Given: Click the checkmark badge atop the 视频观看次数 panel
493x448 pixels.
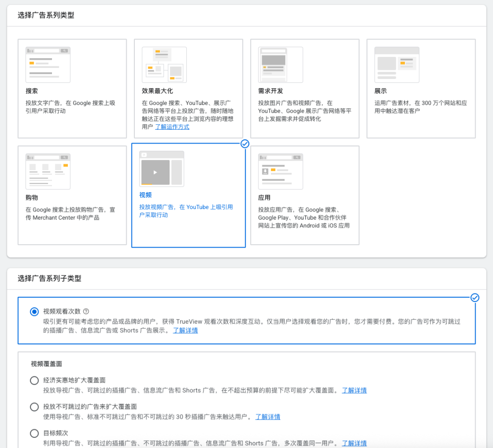Looking at the screenshot, I should (475, 298).
